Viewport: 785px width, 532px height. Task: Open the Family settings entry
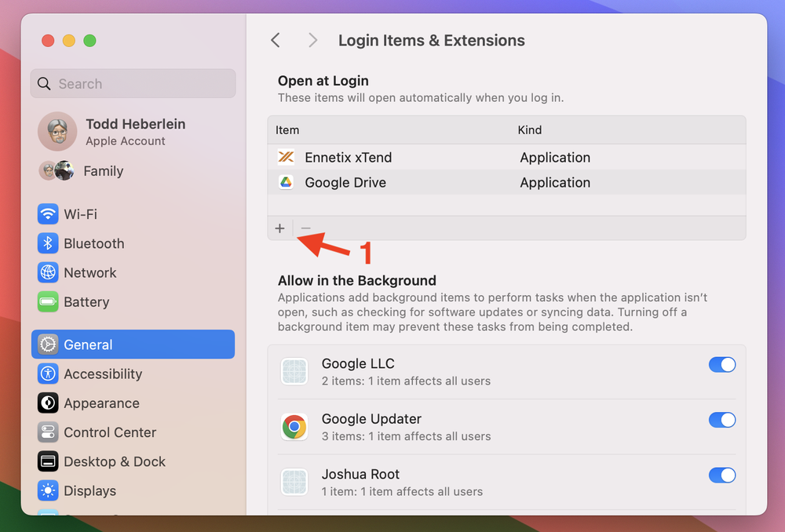point(133,170)
